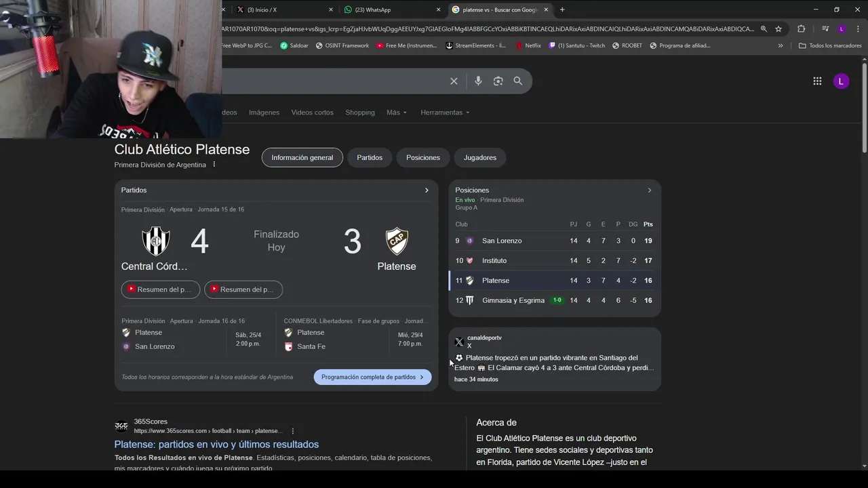868x488 pixels.
Task: Open a new browser tab
Action: pos(562,9)
